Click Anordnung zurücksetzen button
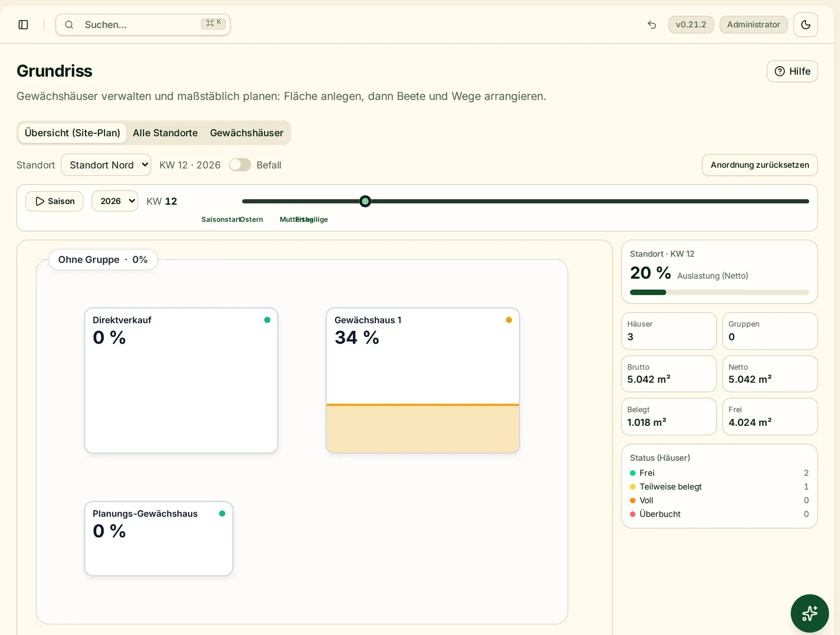This screenshot has height=635, width=840. [760, 165]
